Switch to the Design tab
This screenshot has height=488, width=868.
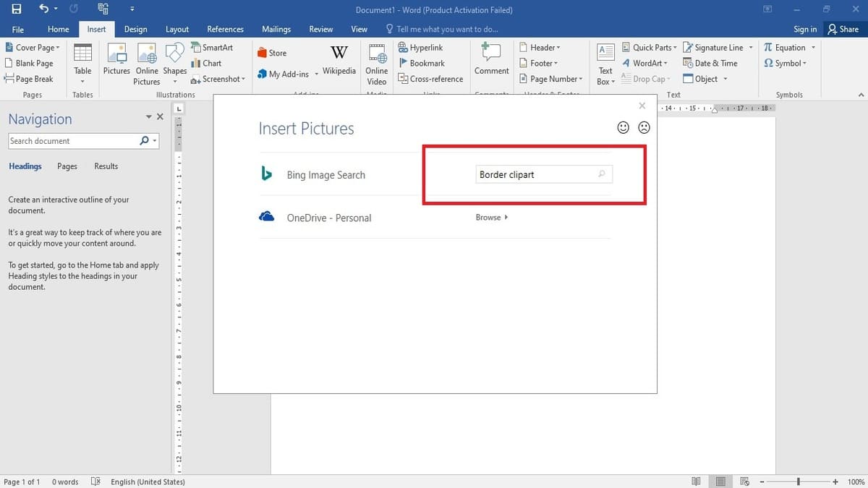[x=135, y=30]
